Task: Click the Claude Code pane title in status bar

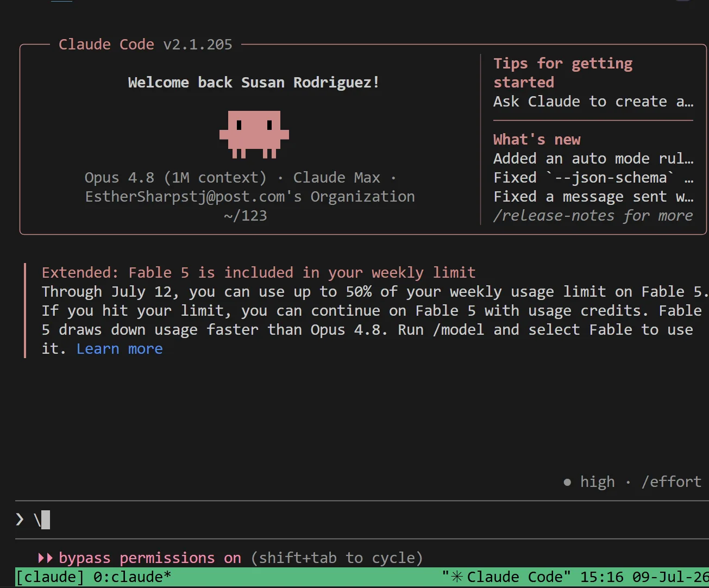Action: click(514, 577)
